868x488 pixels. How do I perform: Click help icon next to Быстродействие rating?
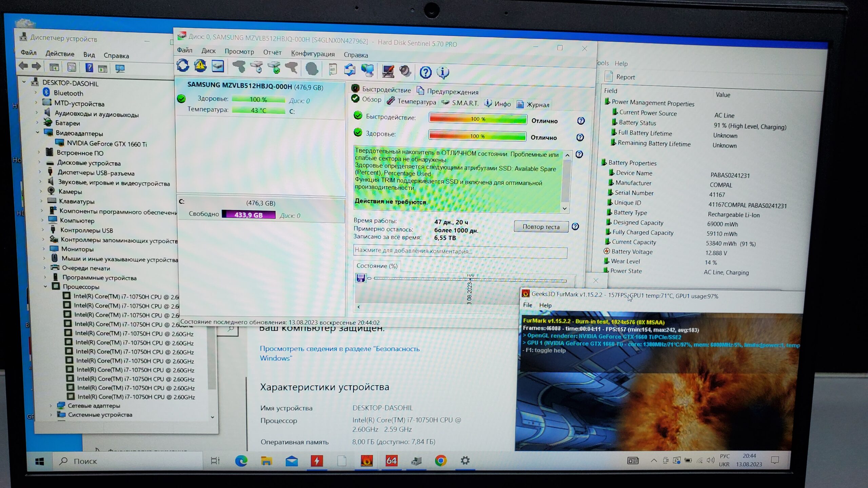pos(580,121)
